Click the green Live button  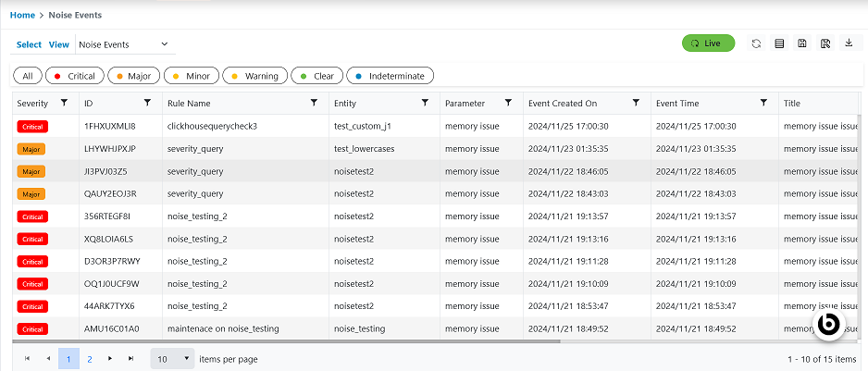[708, 43]
